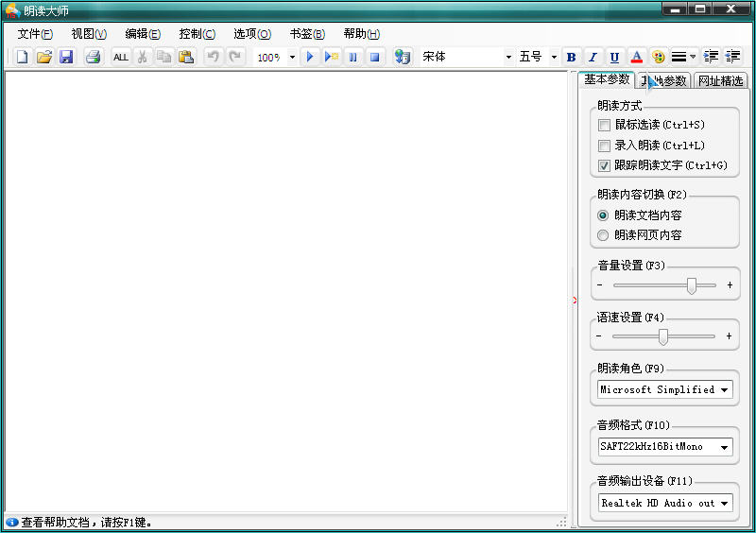The height and width of the screenshot is (533, 756).
Task: Click the 音量设置 volume slider handle
Action: pos(692,285)
